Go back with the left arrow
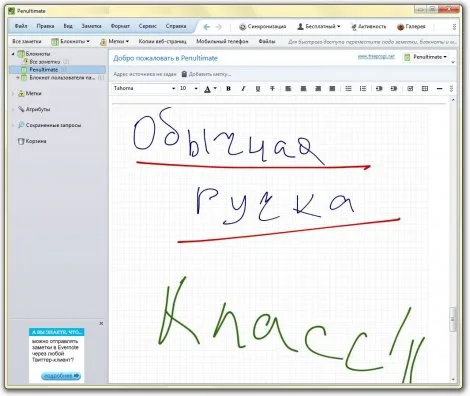The height and width of the screenshot is (396, 470). tap(207, 27)
